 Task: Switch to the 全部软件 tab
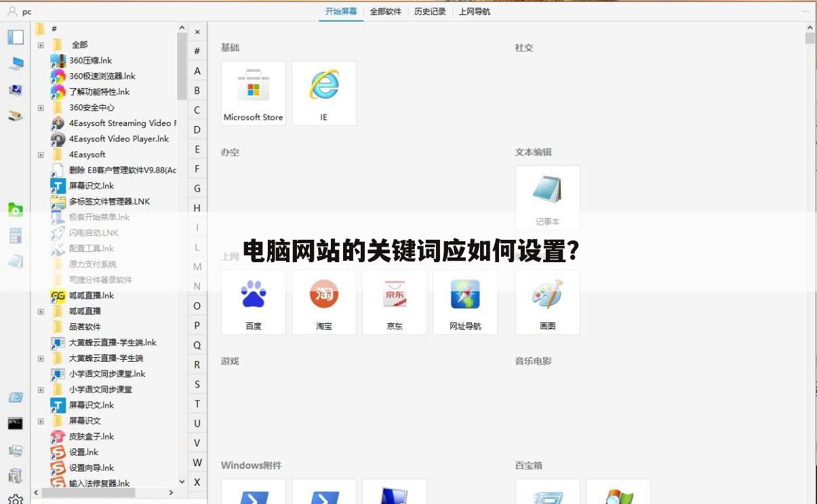pos(385,12)
